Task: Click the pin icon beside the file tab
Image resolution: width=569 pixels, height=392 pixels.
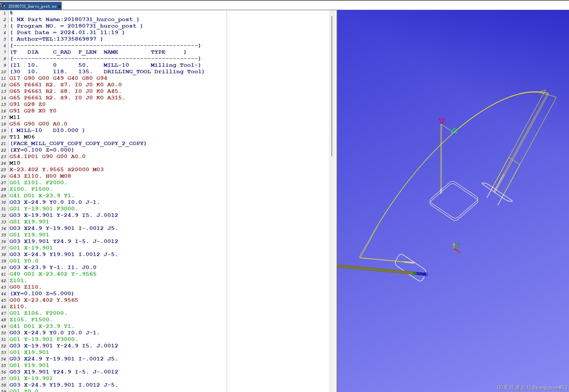Action: [3, 6]
